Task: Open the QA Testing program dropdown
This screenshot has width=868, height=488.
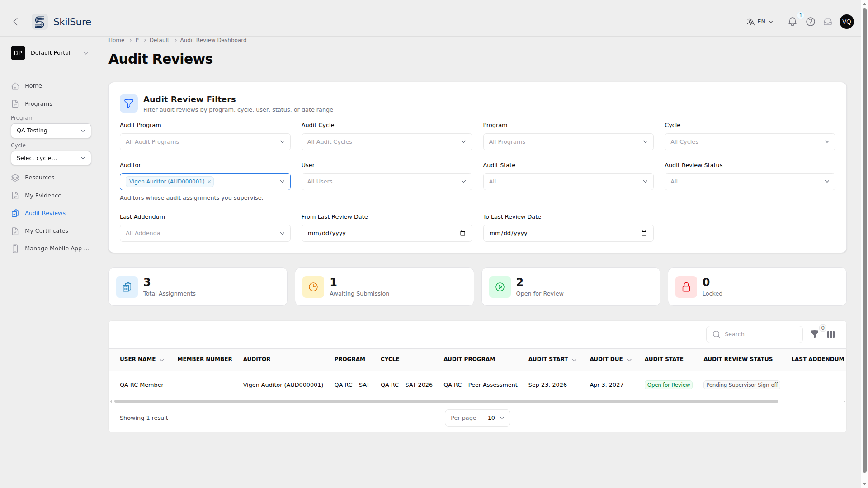Action: coord(51,131)
